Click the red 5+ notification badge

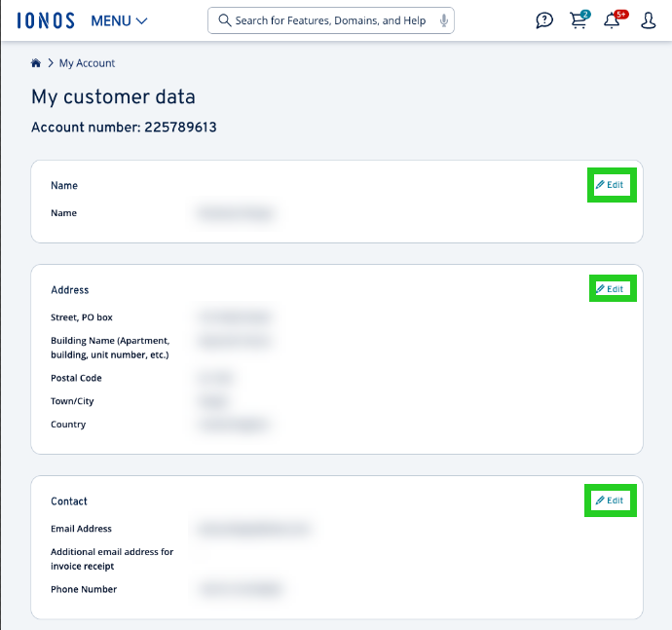(620, 15)
